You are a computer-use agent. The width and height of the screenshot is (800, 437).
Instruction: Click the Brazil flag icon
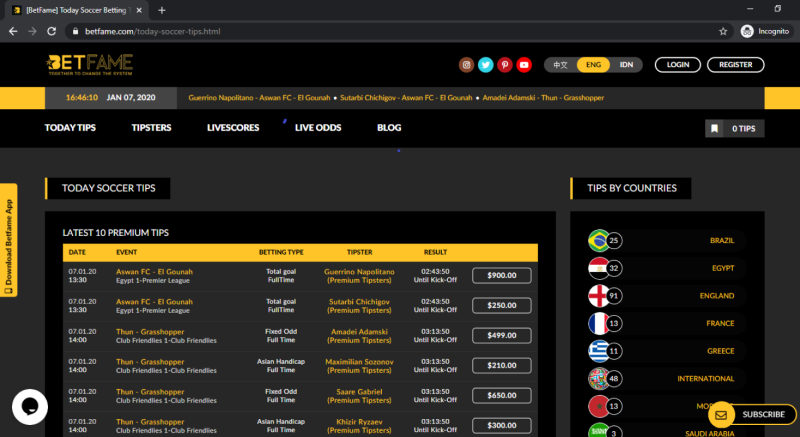(599, 241)
